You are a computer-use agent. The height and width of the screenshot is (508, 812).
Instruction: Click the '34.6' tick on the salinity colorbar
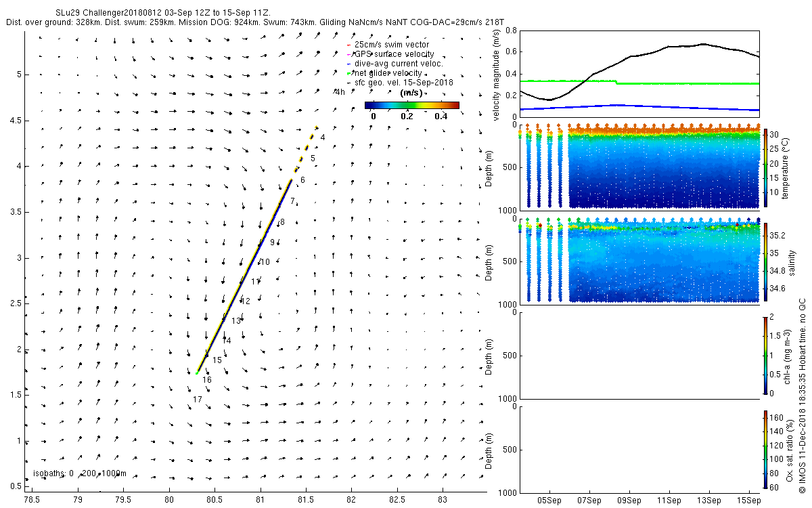click(777, 288)
